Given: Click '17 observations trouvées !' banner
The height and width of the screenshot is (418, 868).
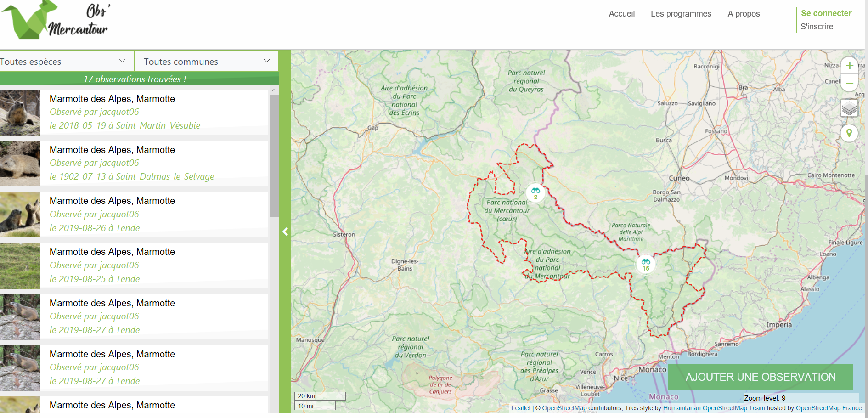Looking at the screenshot, I should [x=135, y=79].
